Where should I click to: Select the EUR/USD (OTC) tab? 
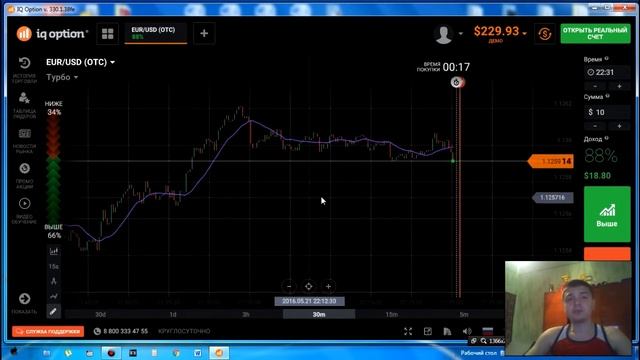pos(156,33)
